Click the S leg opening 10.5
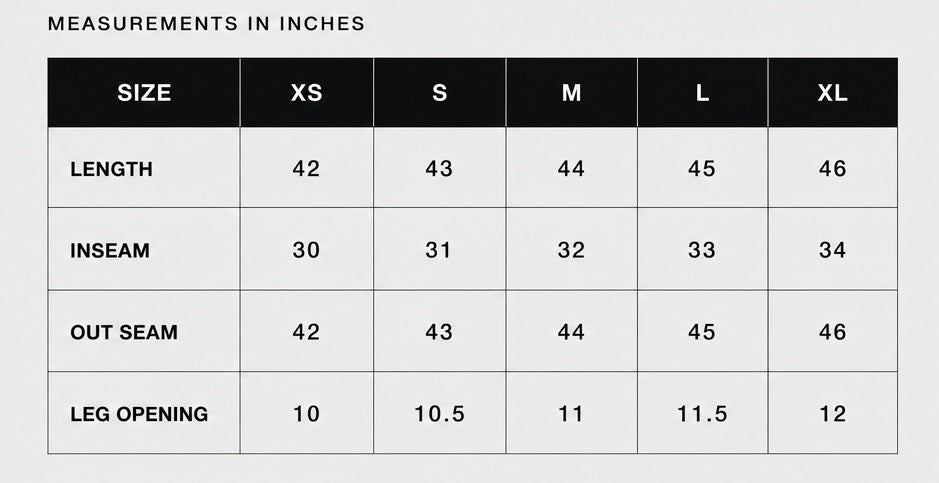939x483 pixels. 440,414
